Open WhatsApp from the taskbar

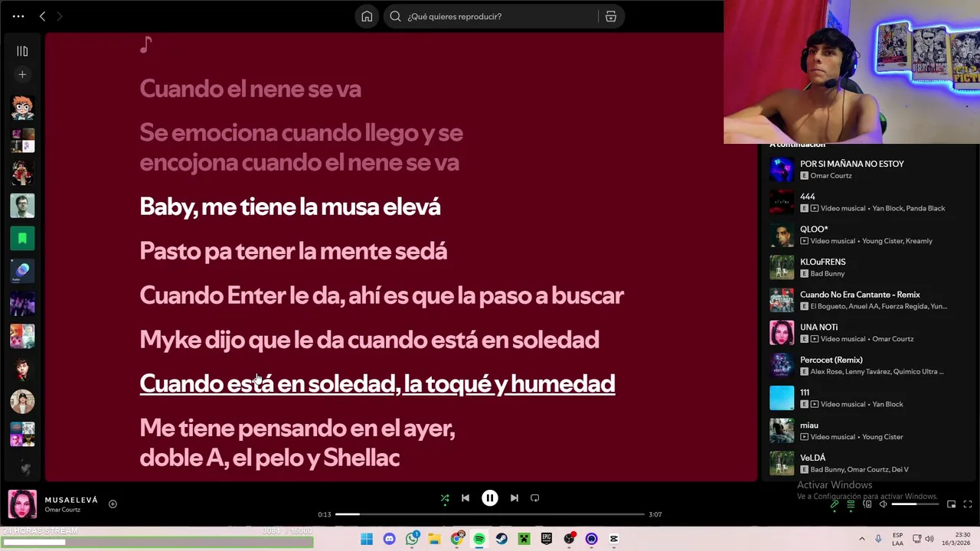point(412,539)
